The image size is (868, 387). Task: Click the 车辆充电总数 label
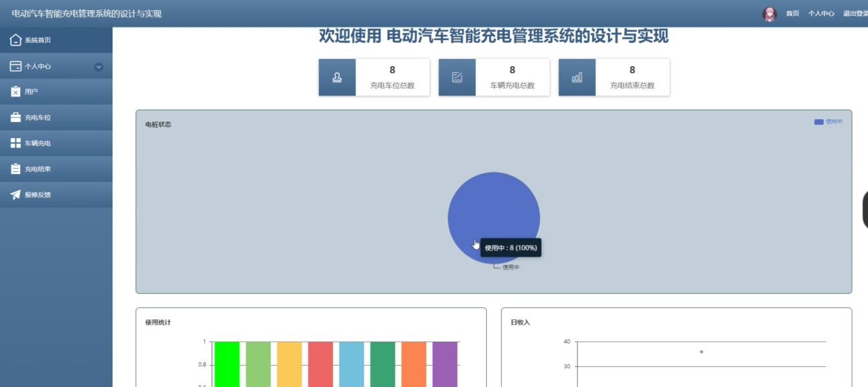pos(512,86)
